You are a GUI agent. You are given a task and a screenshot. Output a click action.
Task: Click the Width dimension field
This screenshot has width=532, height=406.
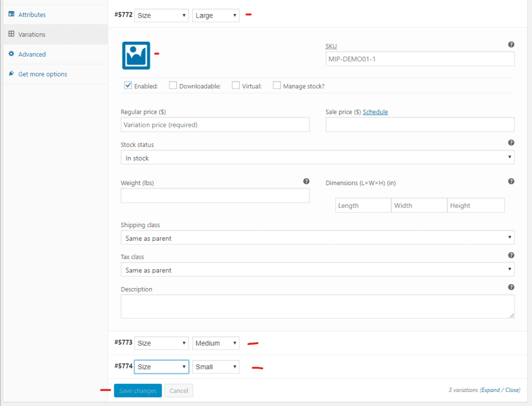coord(419,205)
